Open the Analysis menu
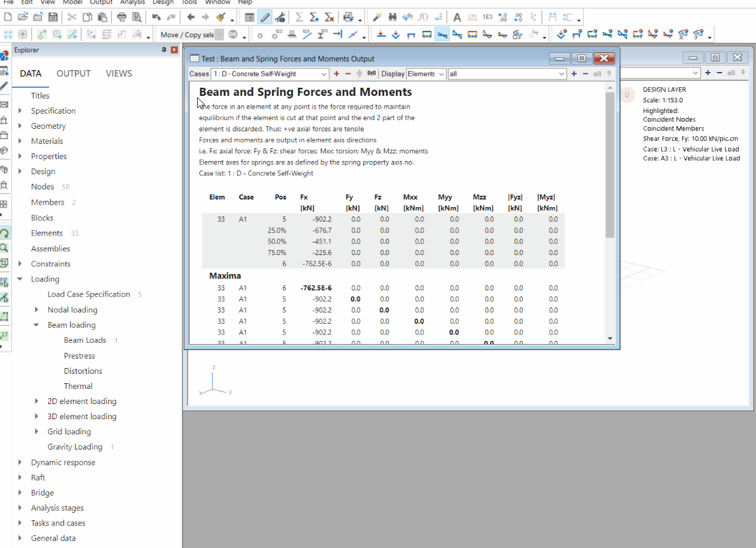 132,3
